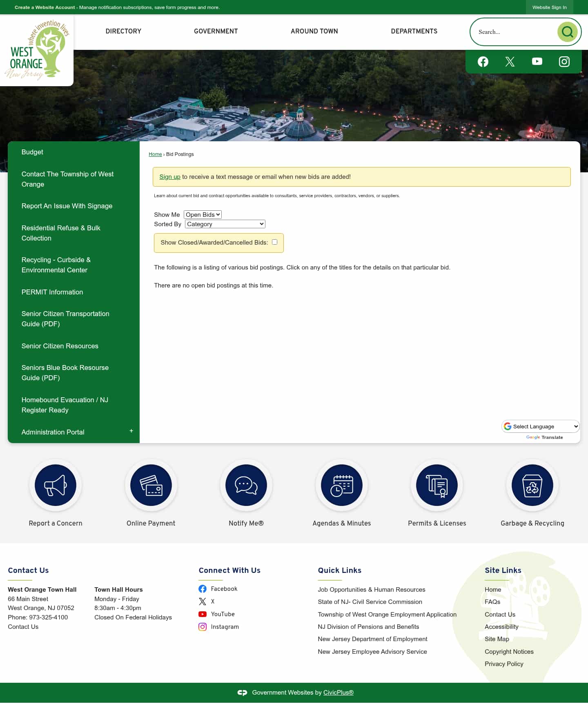This screenshot has width=588, height=704.
Task: Open the Sorted By Category dropdown
Action: (225, 224)
